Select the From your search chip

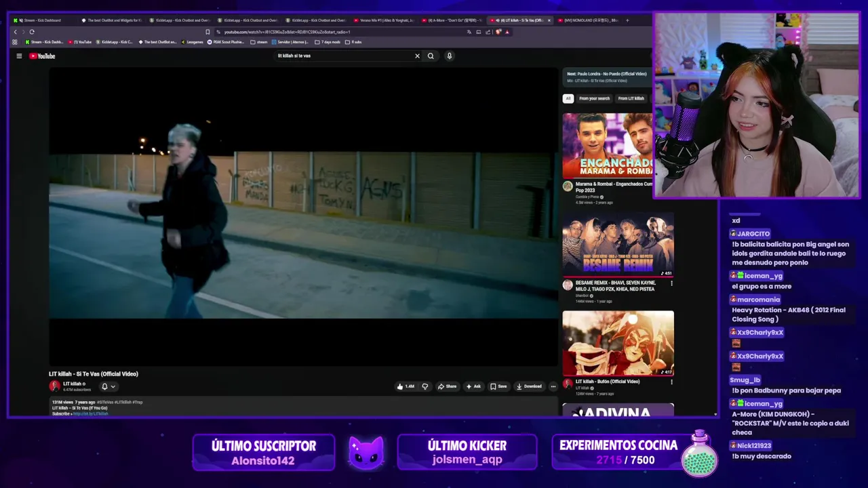(594, 98)
